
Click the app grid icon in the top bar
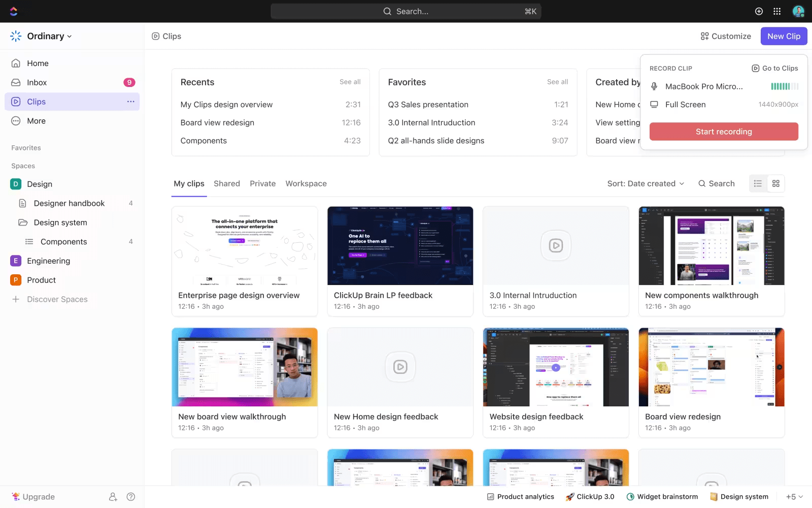776,11
